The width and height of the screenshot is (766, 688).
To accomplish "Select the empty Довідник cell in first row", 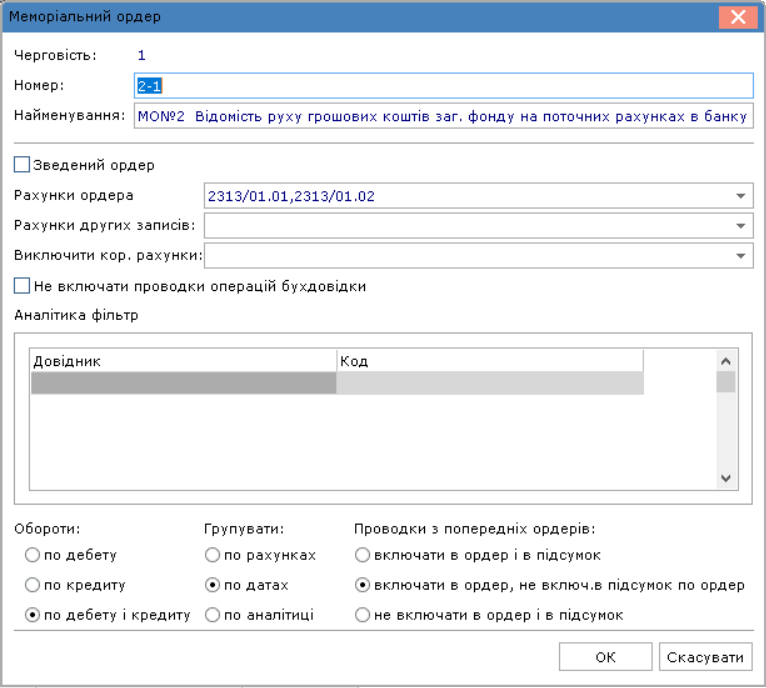I will pyautogui.click(x=183, y=383).
